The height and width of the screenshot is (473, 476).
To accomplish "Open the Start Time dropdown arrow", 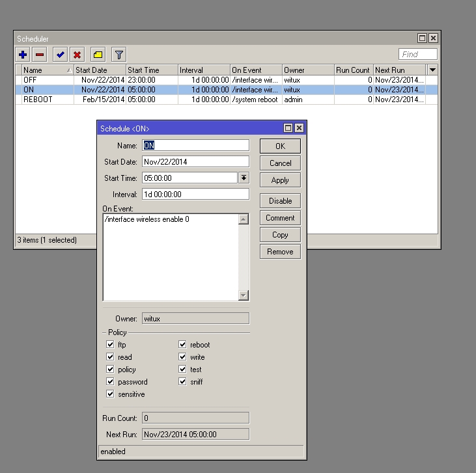I will (244, 178).
